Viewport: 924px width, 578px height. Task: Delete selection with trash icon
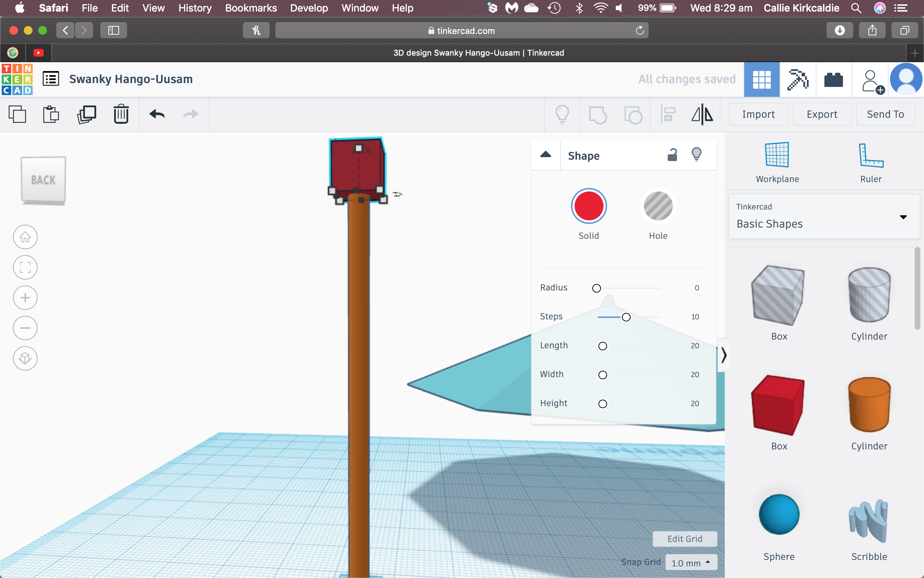coord(121,114)
